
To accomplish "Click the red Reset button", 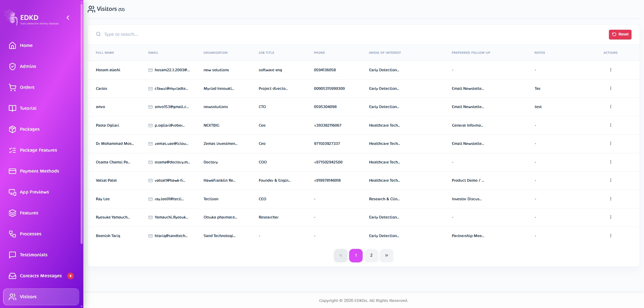I will 620,34.
